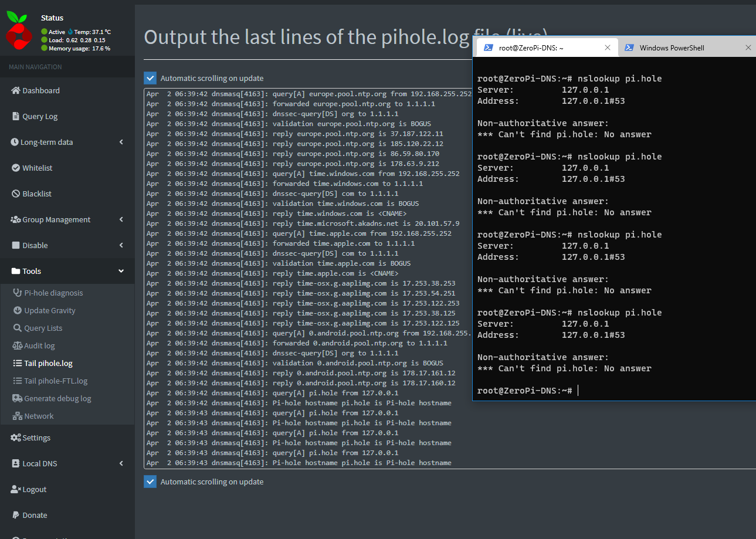This screenshot has height=539, width=756.
Task: Click the Audit log balance-scale icon
Action: point(18,345)
